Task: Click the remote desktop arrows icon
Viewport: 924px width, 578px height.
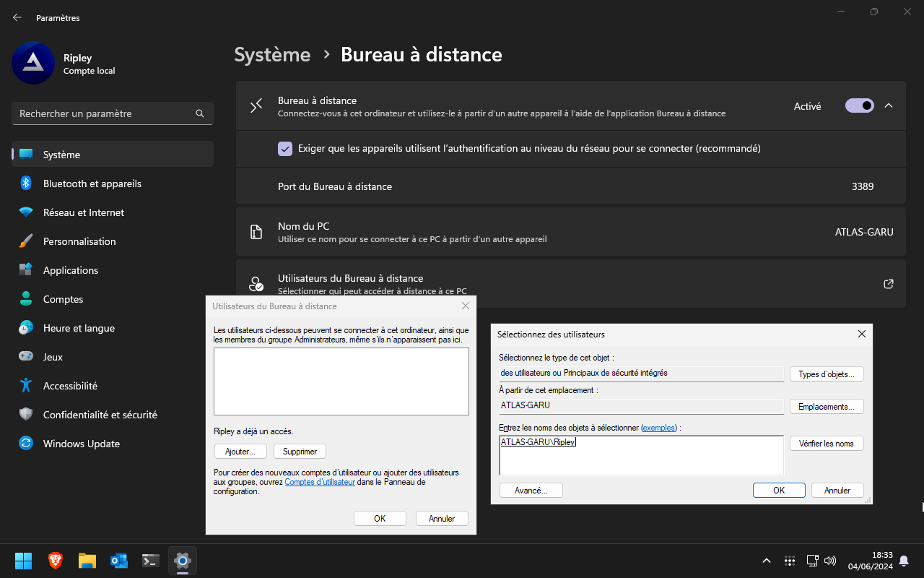Action: [x=256, y=106]
